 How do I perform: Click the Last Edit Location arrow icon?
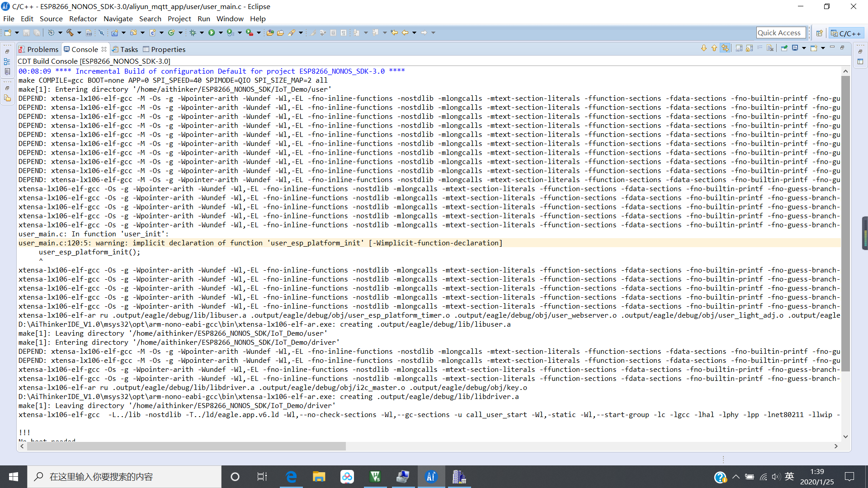[x=394, y=33]
